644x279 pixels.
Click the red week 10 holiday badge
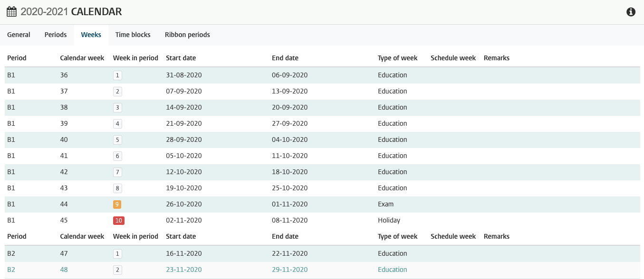[119, 220]
